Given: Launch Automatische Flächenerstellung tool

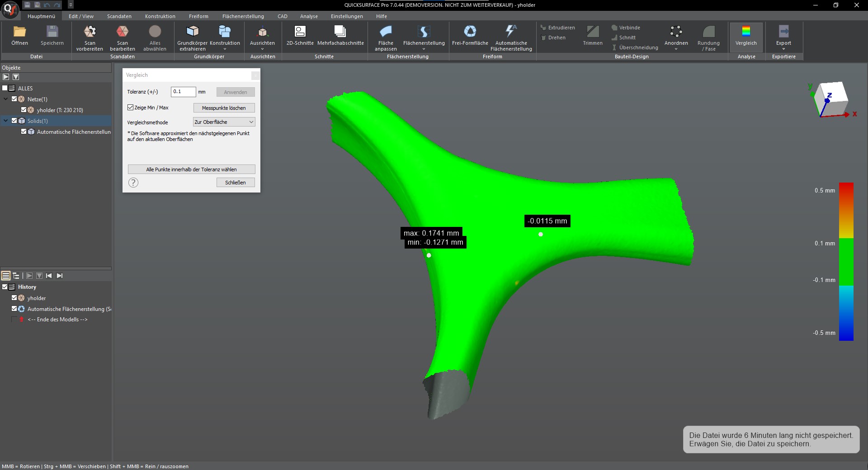Looking at the screenshot, I should [511, 32].
